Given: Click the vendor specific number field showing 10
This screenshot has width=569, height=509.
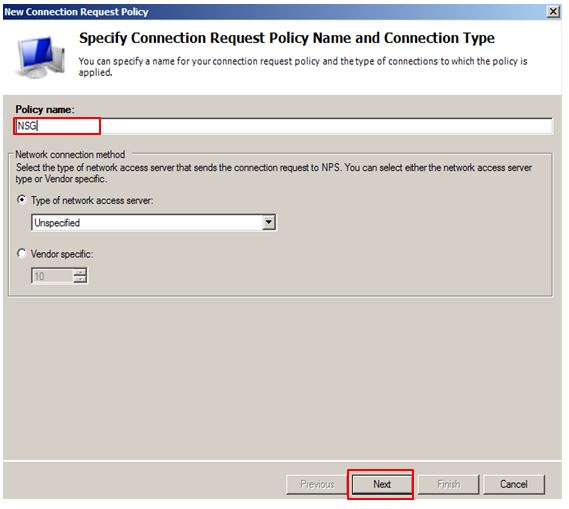Looking at the screenshot, I should [x=52, y=276].
